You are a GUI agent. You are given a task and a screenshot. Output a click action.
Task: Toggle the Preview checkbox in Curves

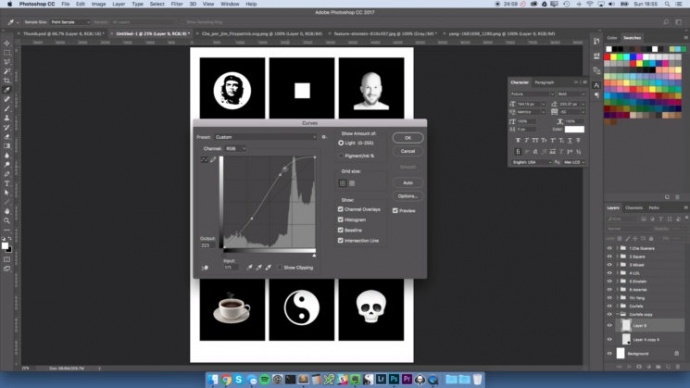[x=395, y=211]
